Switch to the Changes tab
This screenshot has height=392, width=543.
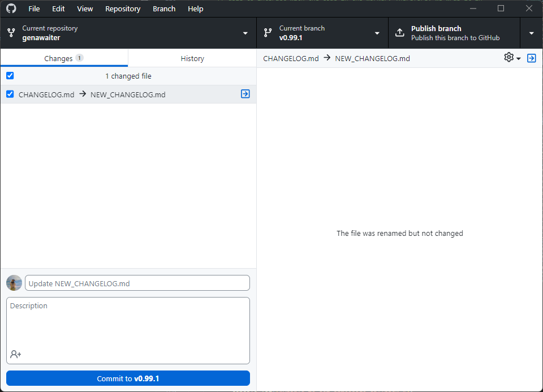coord(64,58)
